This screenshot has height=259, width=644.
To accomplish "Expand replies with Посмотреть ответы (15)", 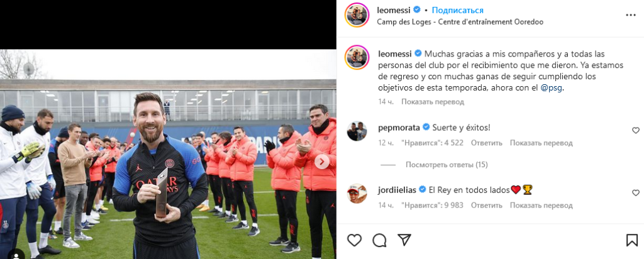I will click(x=447, y=165).
